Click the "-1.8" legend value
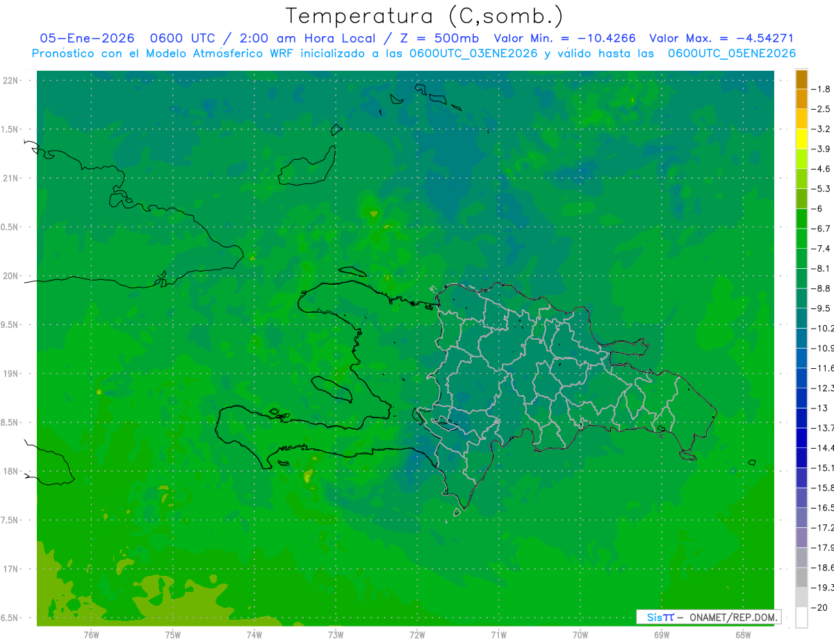 coord(821,89)
